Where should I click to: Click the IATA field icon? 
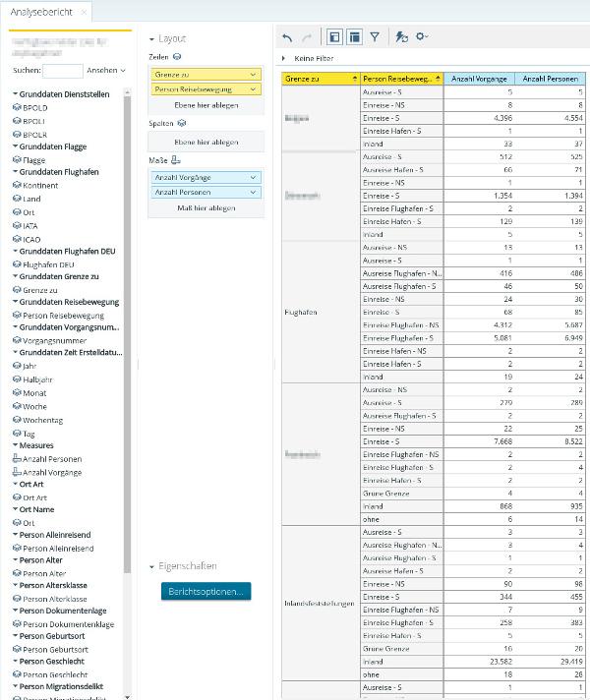point(17,225)
